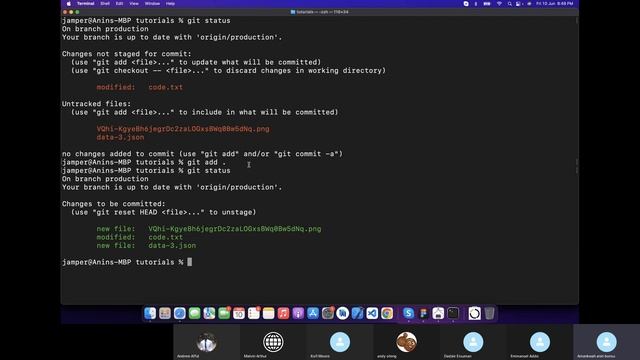Click the date and time in menu bar
Image resolution: width=640 pixels, height=360 pixels.
coord(555,4)
